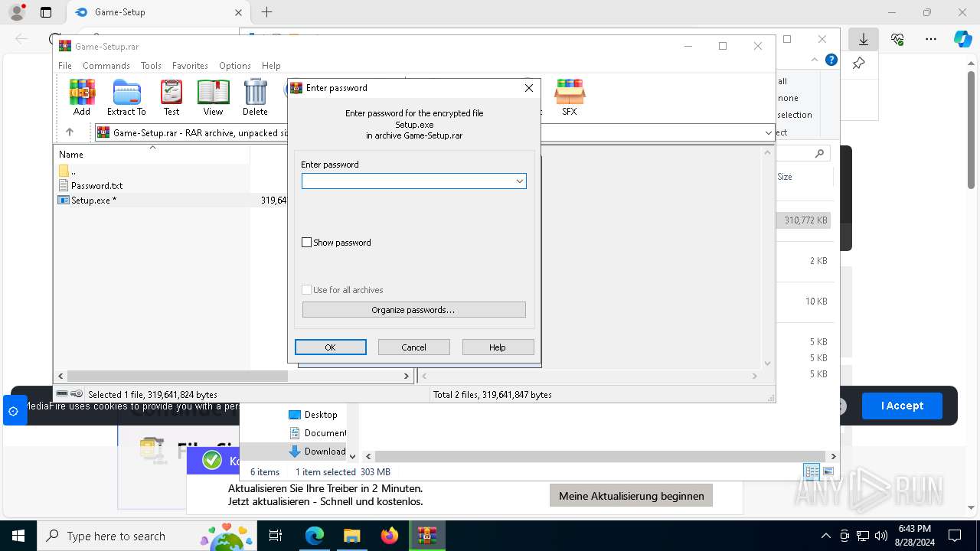Go up one level with the arrow icon

tap(70, 132)
